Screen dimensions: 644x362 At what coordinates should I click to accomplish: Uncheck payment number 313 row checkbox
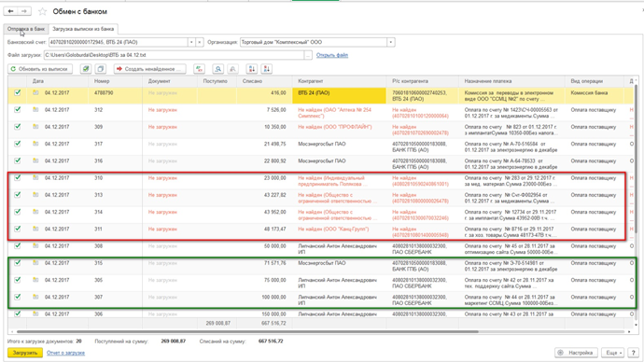tap(17, 195)
